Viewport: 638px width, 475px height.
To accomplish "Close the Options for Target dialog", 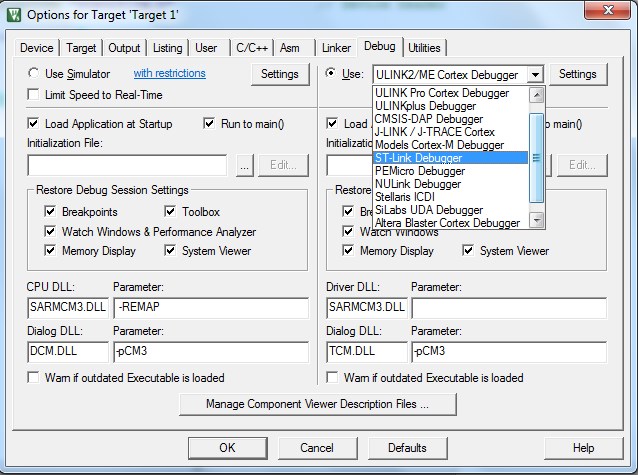I will tap(608, 10).
